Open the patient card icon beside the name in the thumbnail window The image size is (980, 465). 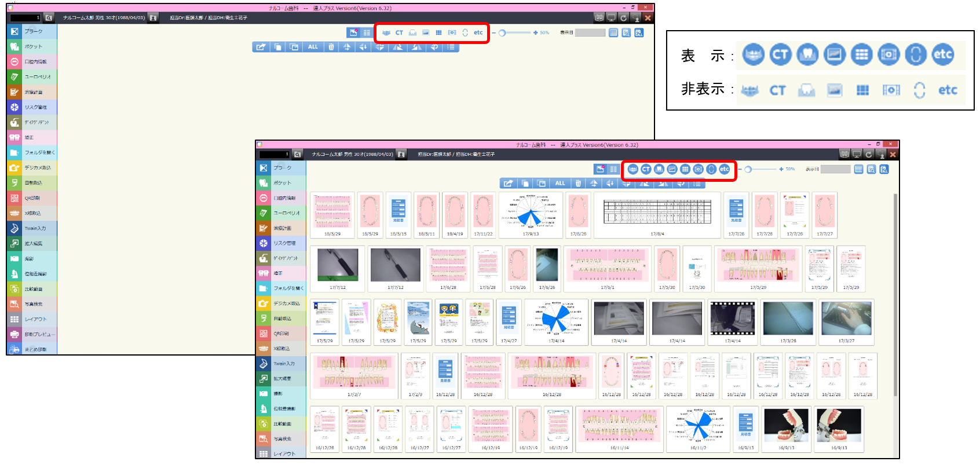pyautogui.click(x=401, y=155)
